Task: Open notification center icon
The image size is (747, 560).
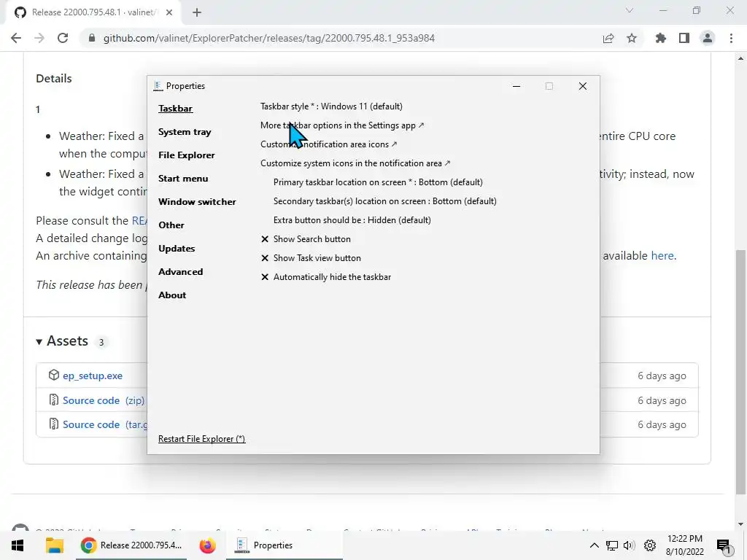Action: [724, 547]
